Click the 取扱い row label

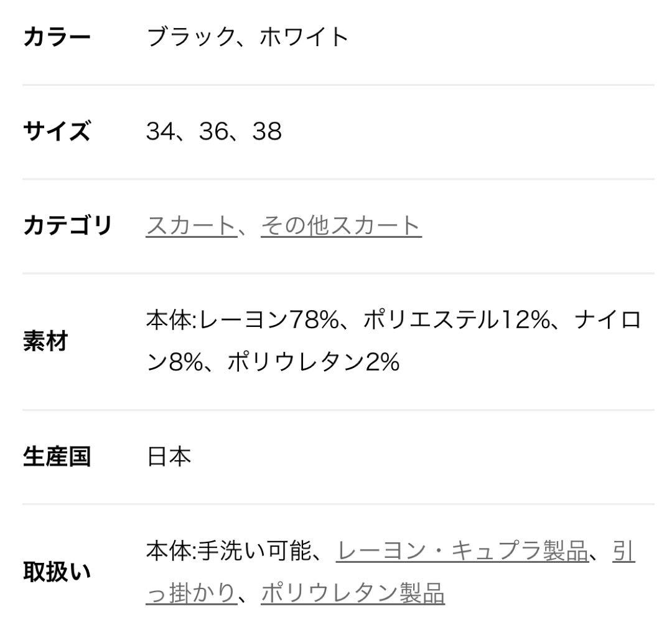click(57, 572)
